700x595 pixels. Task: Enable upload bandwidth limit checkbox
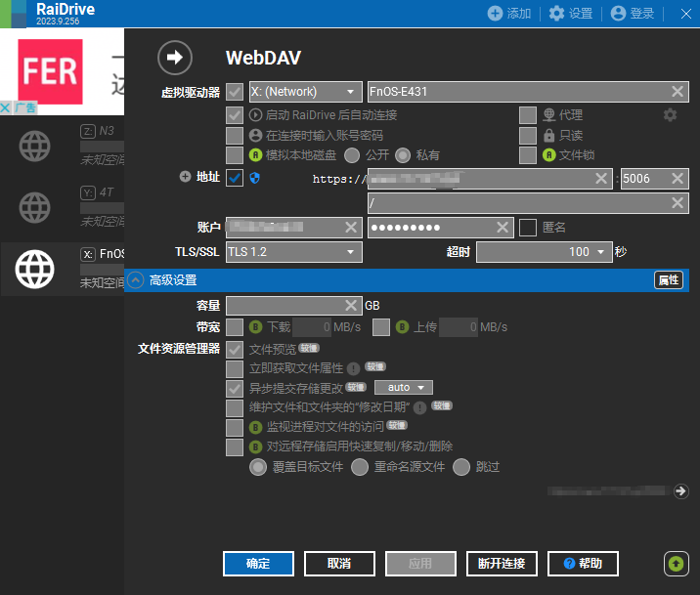pos(381,327)
